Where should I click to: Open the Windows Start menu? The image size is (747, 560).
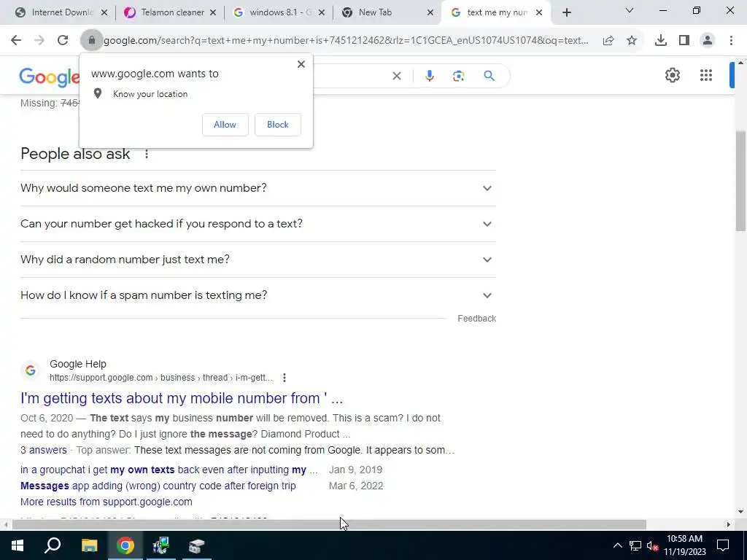[18, 545]
